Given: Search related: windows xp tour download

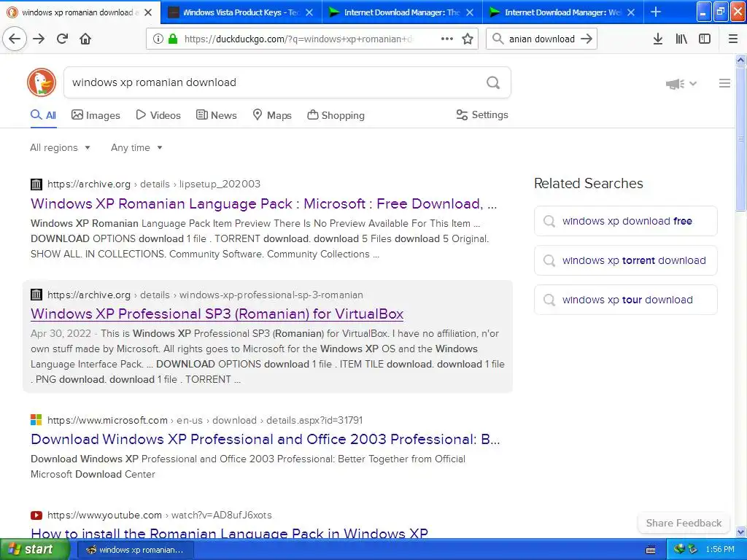Looking at the screenshot, I should [625, 300].
